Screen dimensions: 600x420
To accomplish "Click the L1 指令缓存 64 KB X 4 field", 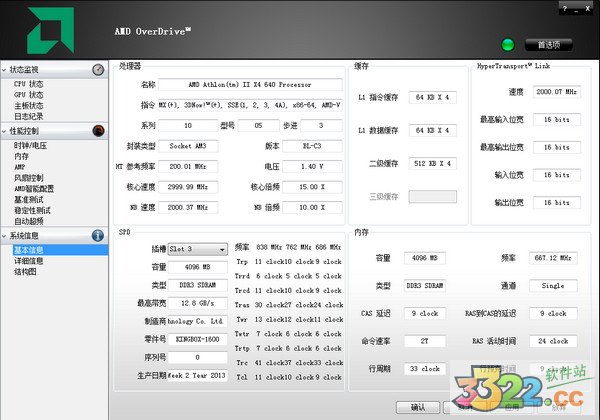I will click(x=433, y=98).
